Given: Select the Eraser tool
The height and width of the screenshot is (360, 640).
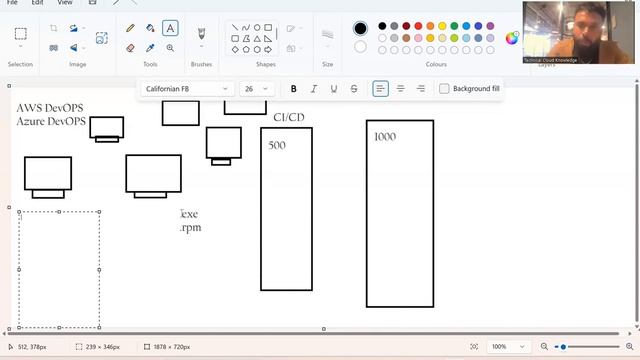Looking at the screenshot, I should point(130,48).
